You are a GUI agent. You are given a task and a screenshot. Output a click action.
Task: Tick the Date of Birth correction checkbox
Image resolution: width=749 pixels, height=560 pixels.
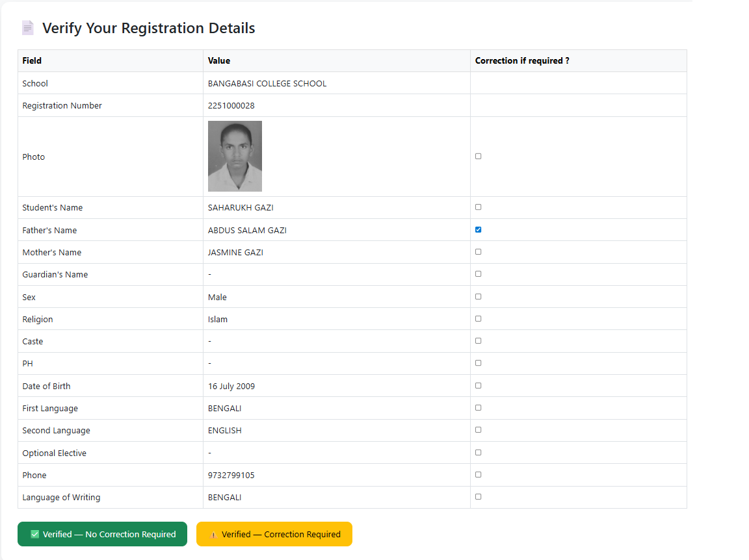(478, 385)
